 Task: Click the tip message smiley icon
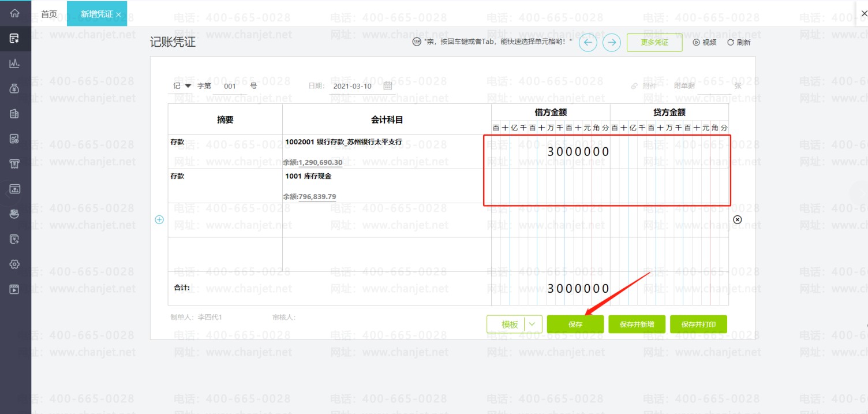tap(417, 42)
